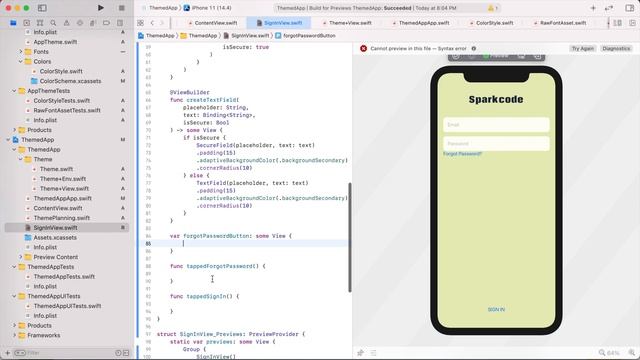Screen dimensions: 640x360
Task: Add an editor on the right
Action: click(632, 23)
